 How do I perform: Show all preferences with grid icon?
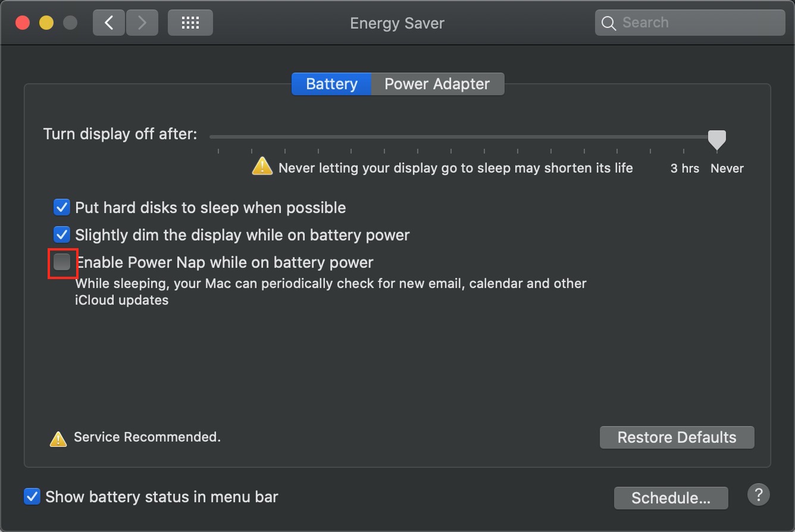(190, 23)
